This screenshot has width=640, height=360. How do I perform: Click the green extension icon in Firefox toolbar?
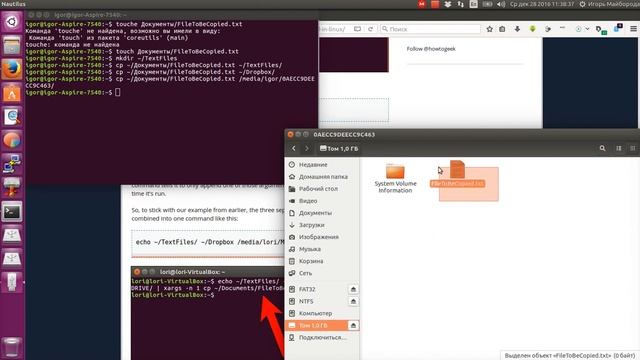click(532, 29)
